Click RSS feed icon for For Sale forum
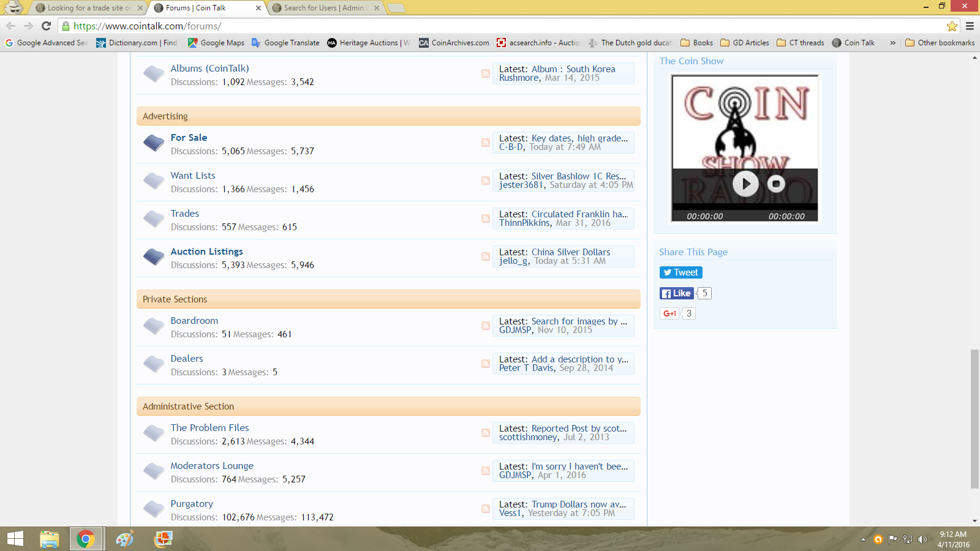The image size is (980, 551). 485,143
